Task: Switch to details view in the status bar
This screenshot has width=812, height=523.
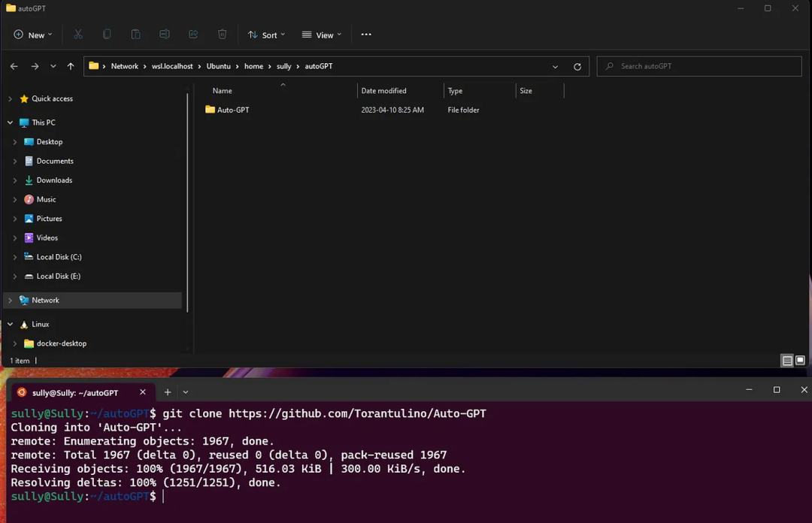Action: click(x=786, y=361)
